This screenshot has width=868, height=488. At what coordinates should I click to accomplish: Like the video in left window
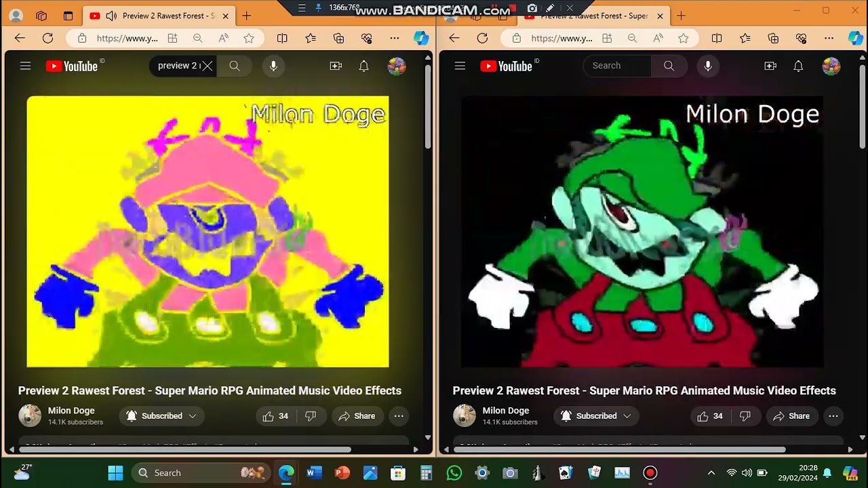(275, 416)
